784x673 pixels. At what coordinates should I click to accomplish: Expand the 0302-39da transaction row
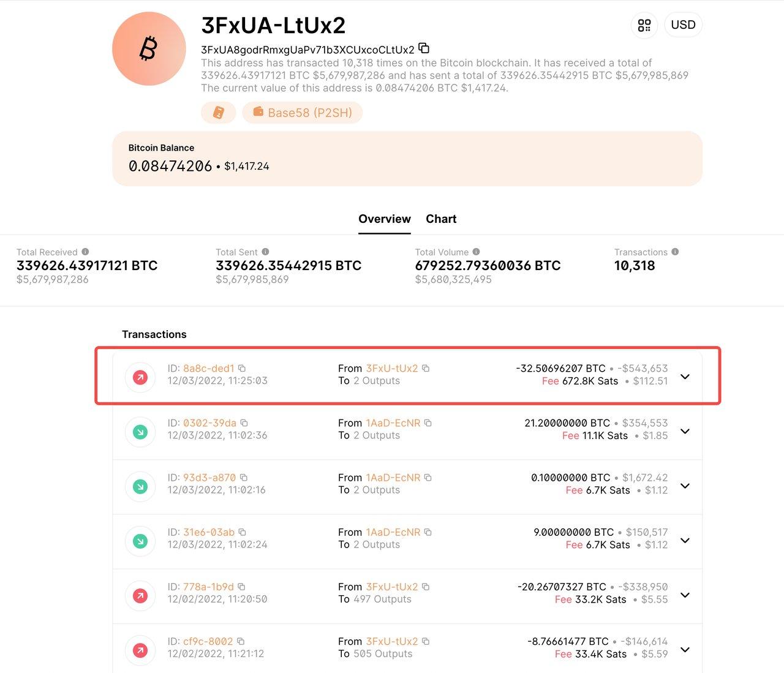(x=685, y=431)
